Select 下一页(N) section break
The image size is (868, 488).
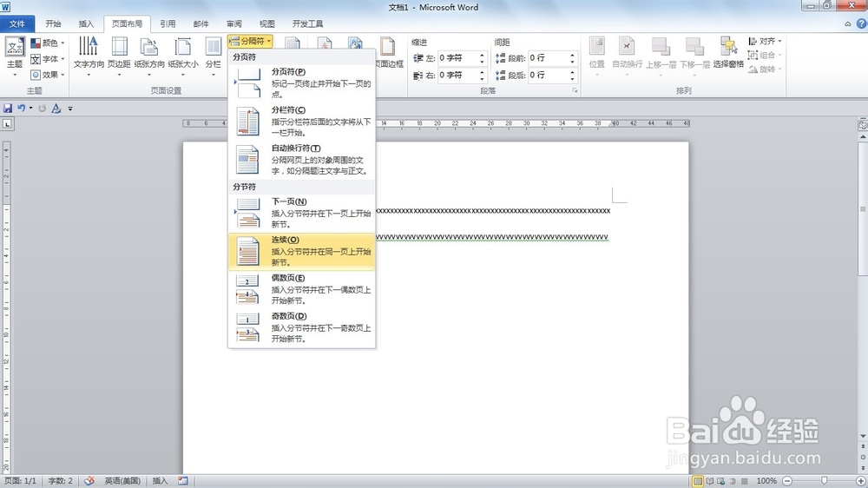click(302, 213)
